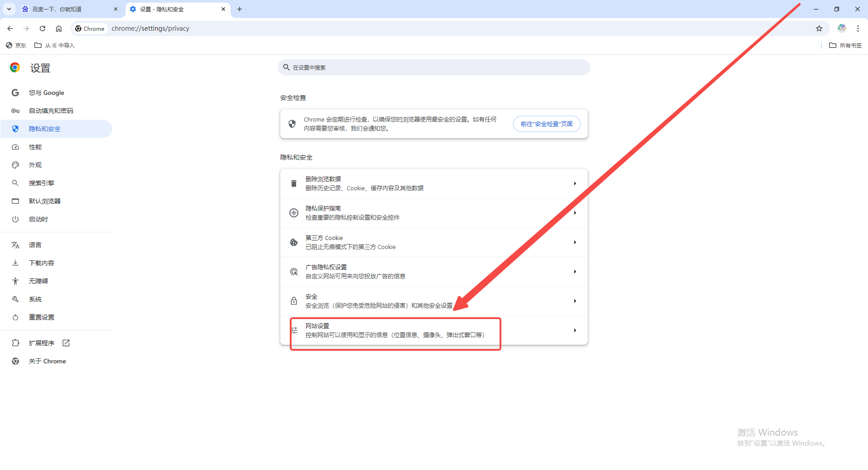Switch to the 设置 - 隐私和安全 tab
Viewport: 868px width, 470px height.
coord(178,9)
